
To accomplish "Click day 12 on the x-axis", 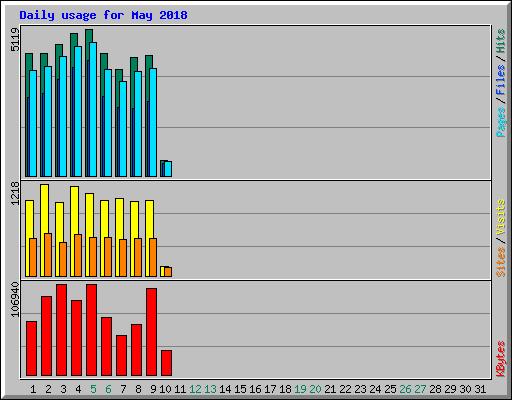I will (x=195, y=389).
